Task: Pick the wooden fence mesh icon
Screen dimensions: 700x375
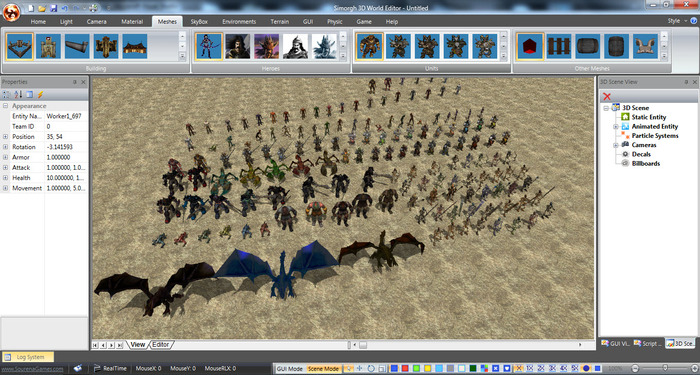Action: (x=559, y=46)
